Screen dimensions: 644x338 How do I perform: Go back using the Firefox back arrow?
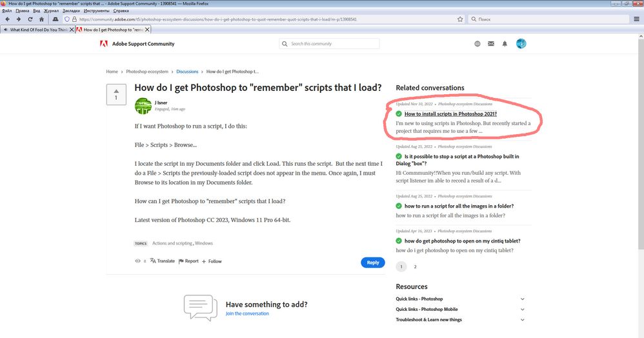[x=7, y=19]
